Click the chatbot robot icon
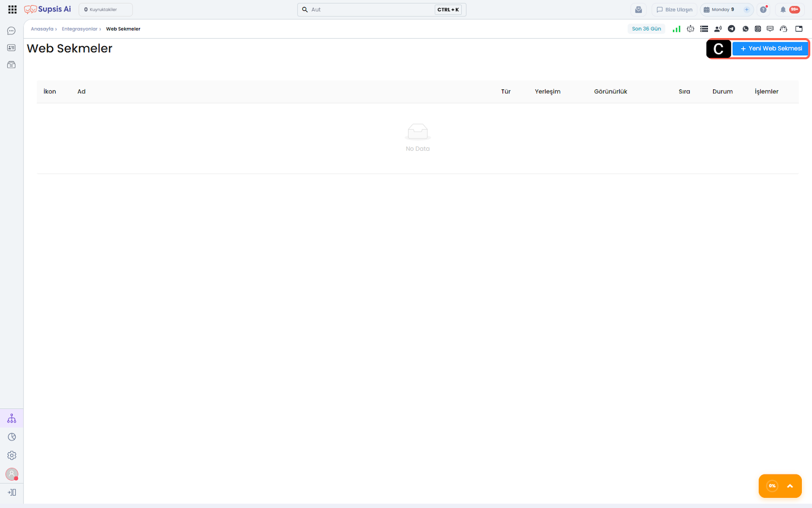The image size is (812, 508). click(690, 29)
